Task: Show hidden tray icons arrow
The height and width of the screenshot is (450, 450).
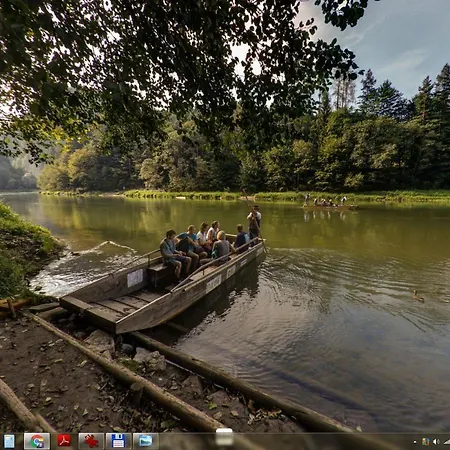Action: pos(415,442)
